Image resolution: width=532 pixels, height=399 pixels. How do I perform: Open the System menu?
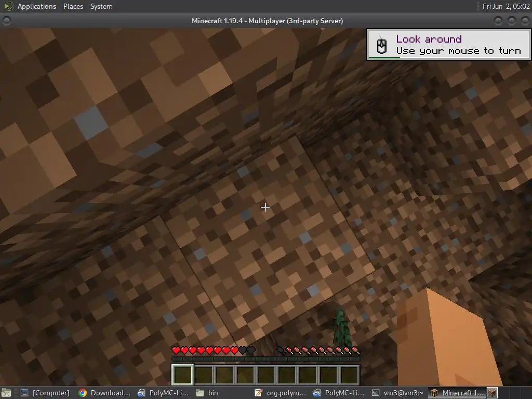pyautogui.click(x=101, y=6)
